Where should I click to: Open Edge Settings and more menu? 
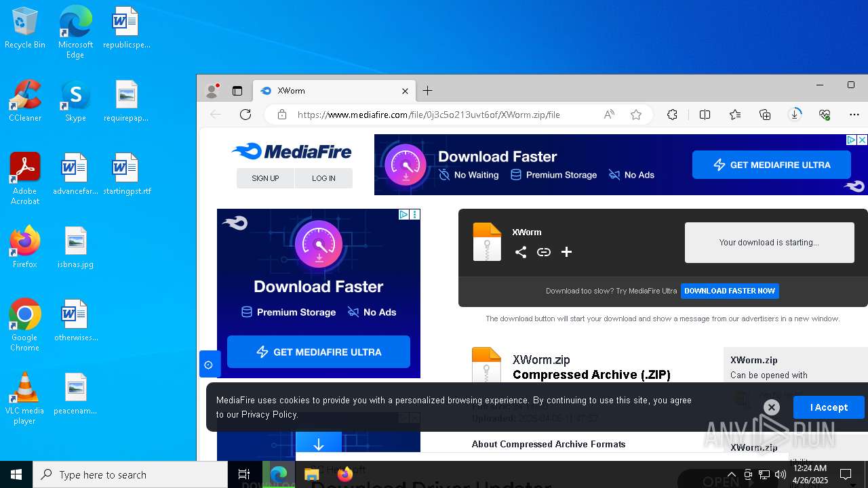[x=854, y=115]
